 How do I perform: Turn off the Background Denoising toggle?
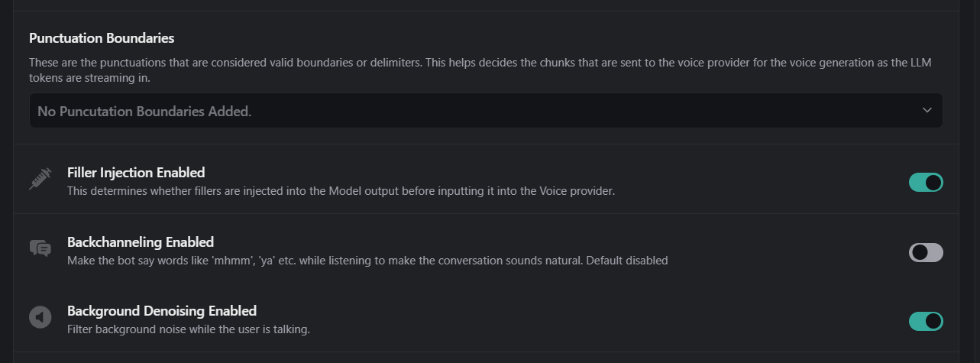tap(926, 321)
